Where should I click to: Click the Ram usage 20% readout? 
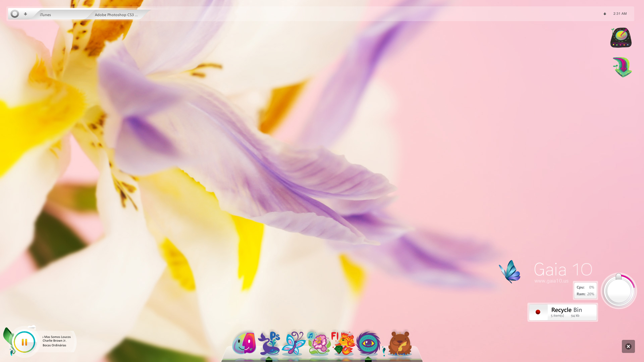point(585,294)
